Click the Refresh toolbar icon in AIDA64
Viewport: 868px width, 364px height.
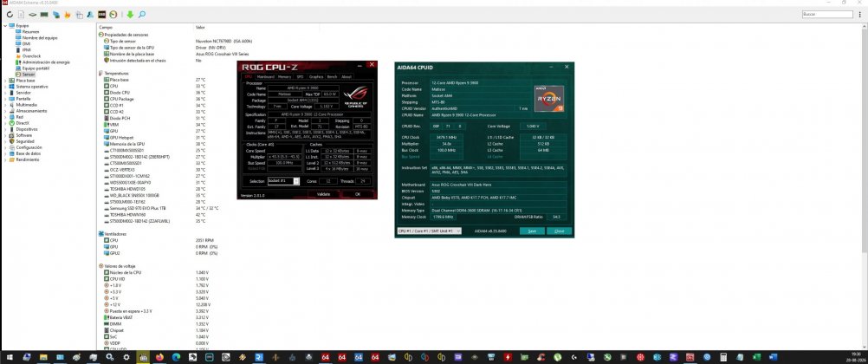(10, 15)
